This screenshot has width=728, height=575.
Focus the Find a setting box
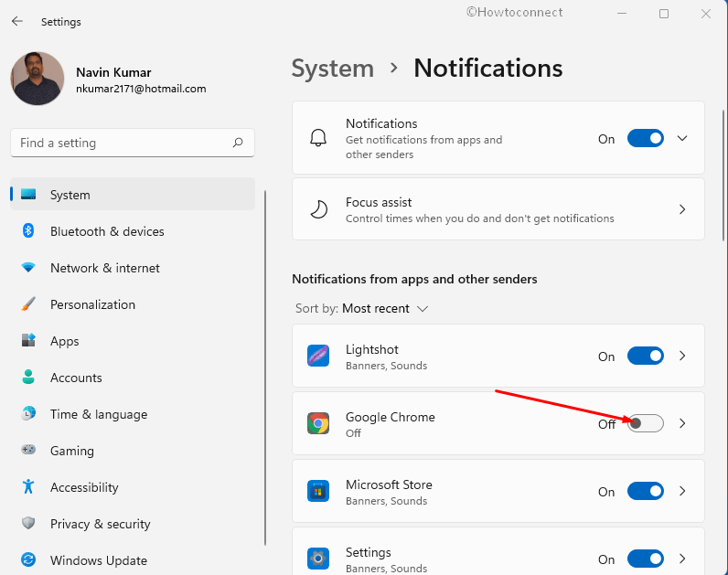pos(133,143)
